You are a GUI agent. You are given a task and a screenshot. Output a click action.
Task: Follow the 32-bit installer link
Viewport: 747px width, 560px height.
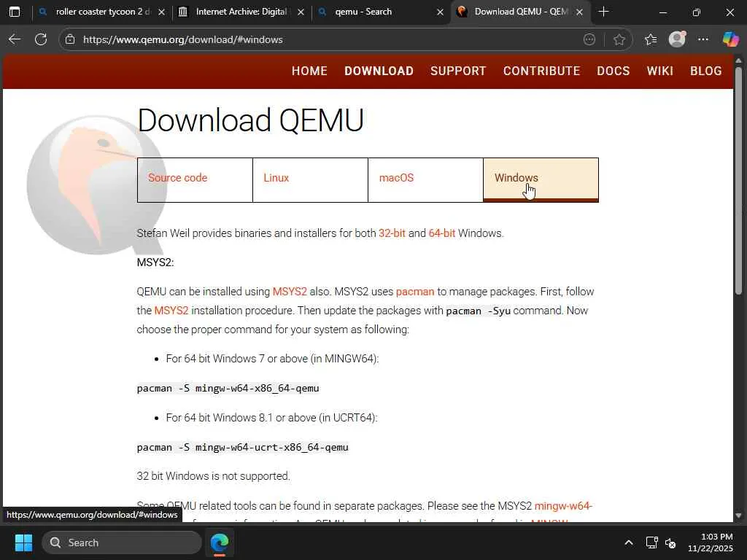pyautogui.click(x=392, y=233)
